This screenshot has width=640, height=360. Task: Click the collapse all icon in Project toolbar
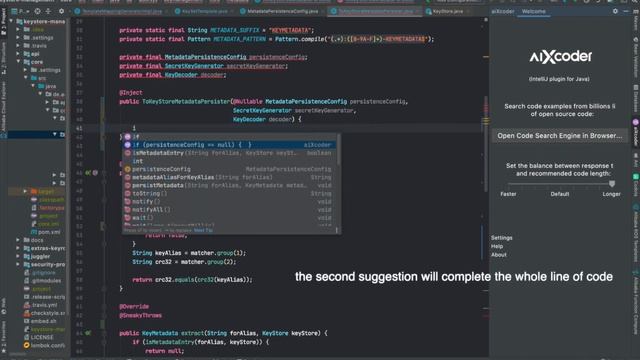click(48, 11)
